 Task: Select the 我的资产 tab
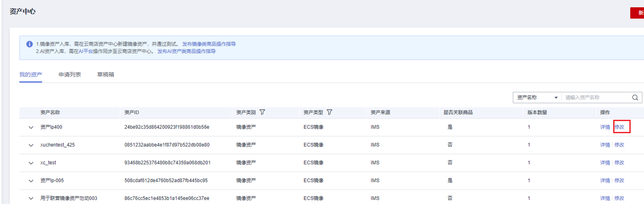[x=31, y=75]
